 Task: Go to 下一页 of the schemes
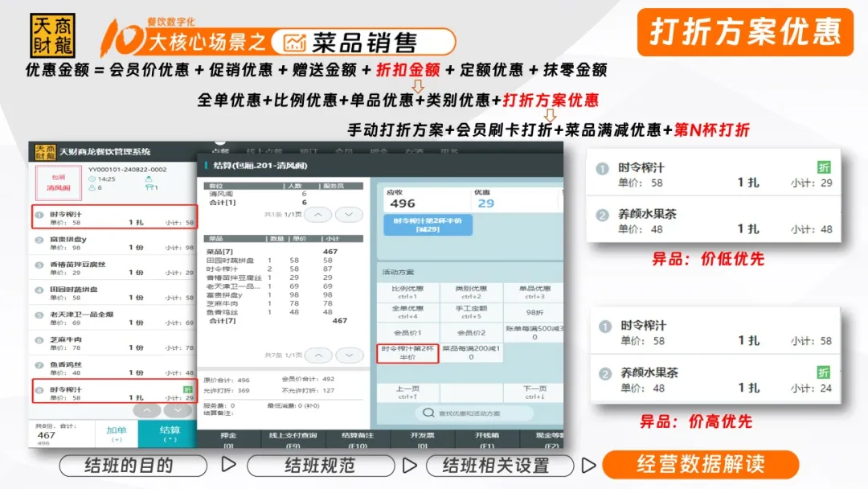pos(534,392)
